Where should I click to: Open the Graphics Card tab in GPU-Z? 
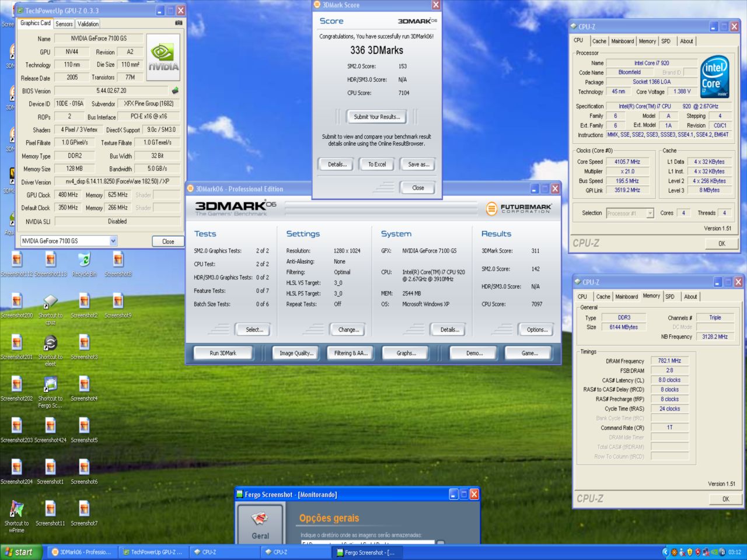click(35, 23)
